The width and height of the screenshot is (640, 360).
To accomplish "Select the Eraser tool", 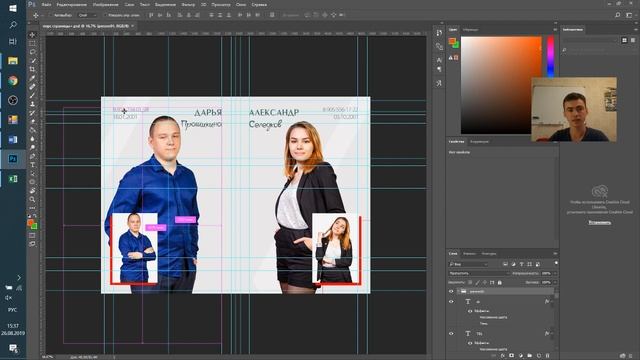I will point(32,121).
